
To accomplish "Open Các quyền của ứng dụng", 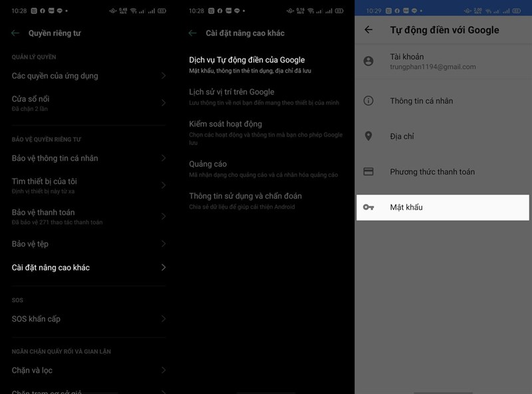I will coord(88,76).
